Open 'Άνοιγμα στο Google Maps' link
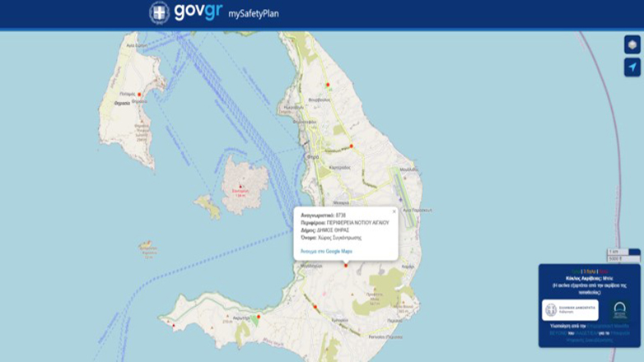Image resolution: width=644 pixels, height=362 pixels. (326, 251)
